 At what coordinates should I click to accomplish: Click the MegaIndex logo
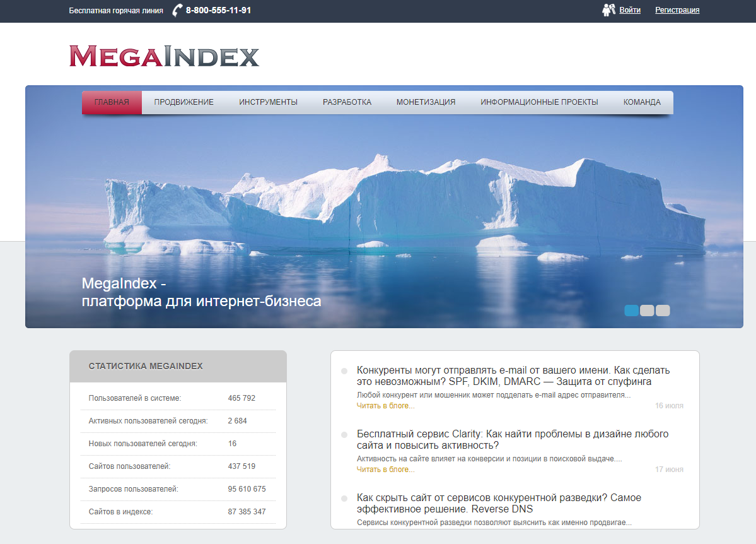point(164,56)
